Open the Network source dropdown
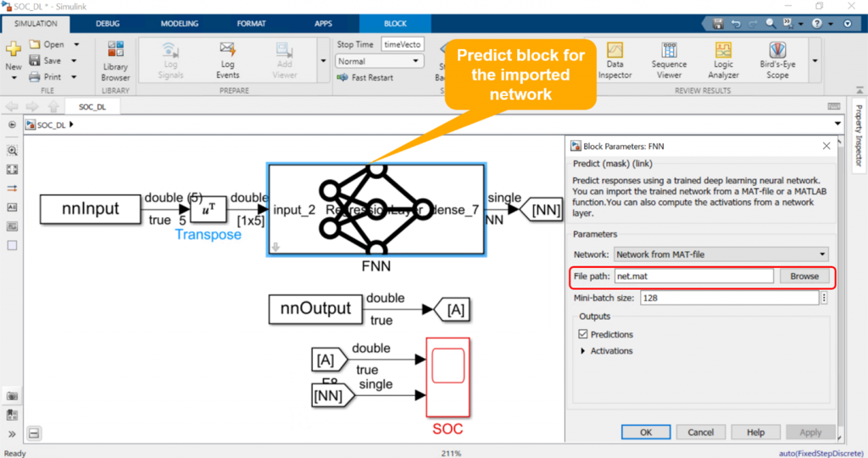This screenshot has width=868, height=458. pos(721,254)
